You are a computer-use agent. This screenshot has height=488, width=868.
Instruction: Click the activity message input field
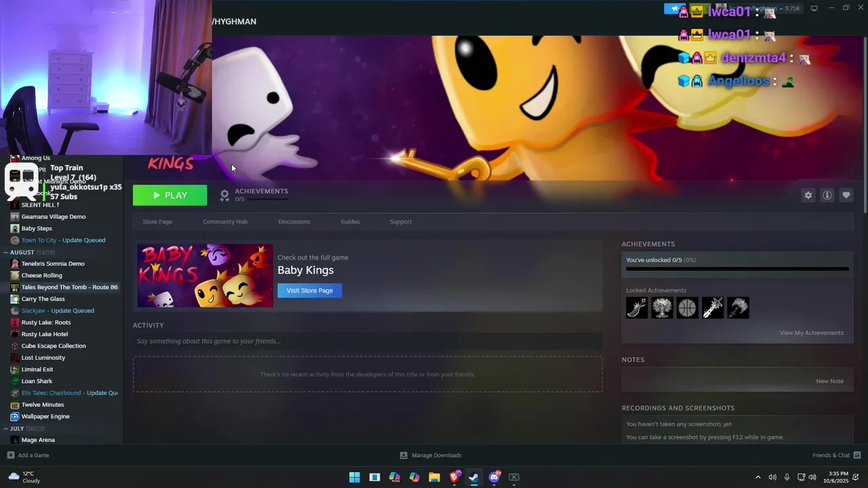coord(368,341)
